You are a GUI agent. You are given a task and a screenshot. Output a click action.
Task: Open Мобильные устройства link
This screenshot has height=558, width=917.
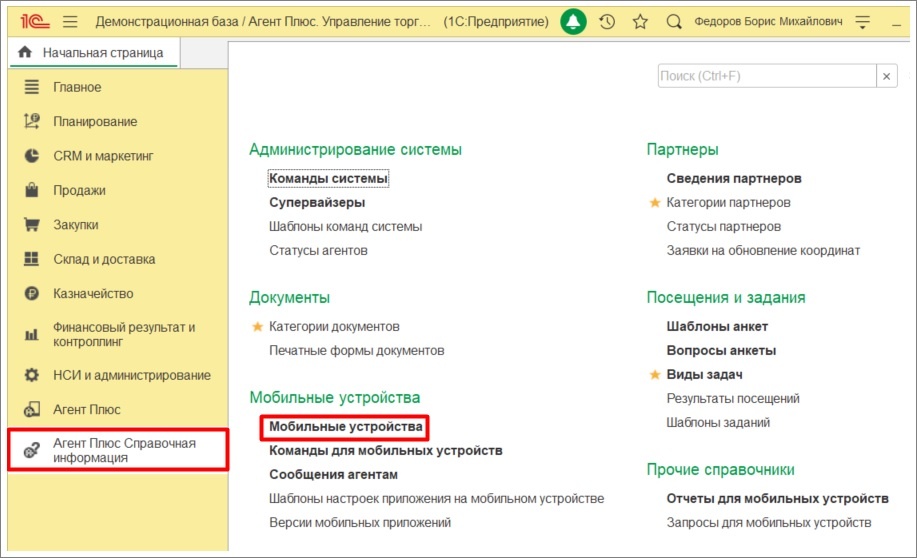pyautogui.click(x=346, y=426)
